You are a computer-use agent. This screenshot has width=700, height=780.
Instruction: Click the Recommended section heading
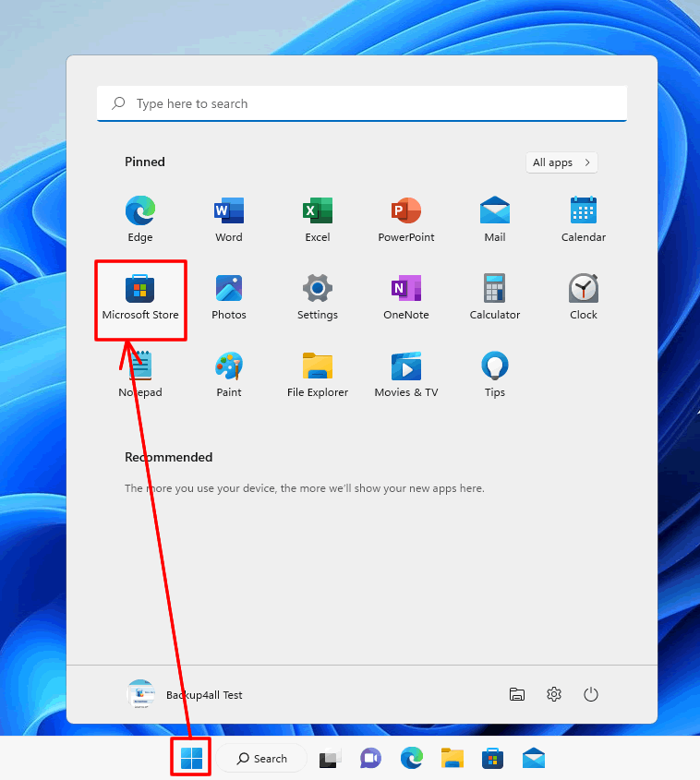[169, 457]
